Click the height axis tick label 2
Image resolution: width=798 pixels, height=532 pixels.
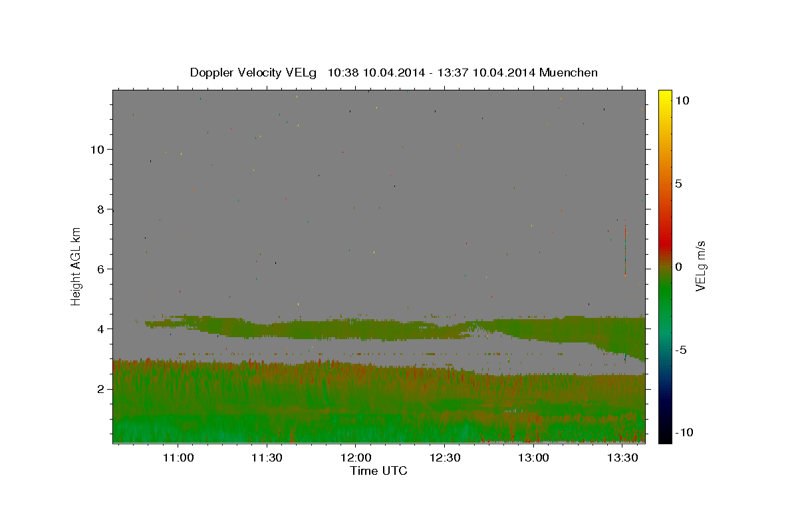click(99, 389)
